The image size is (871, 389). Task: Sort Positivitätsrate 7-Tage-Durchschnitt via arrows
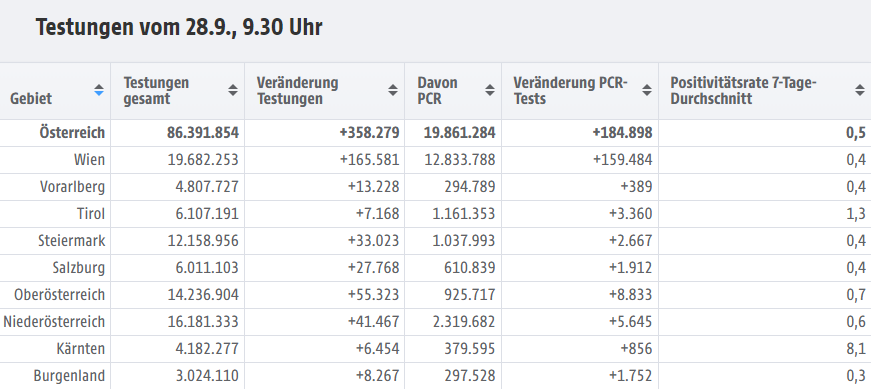859,90
